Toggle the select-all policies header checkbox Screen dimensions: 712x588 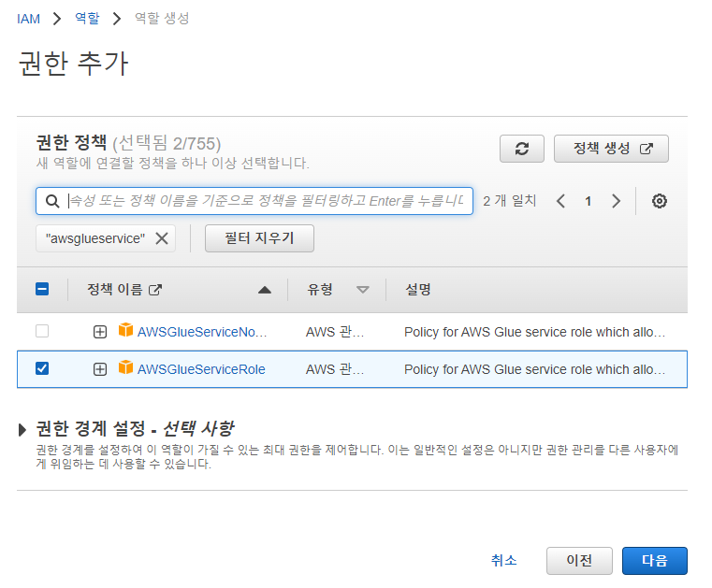(42, 289)
